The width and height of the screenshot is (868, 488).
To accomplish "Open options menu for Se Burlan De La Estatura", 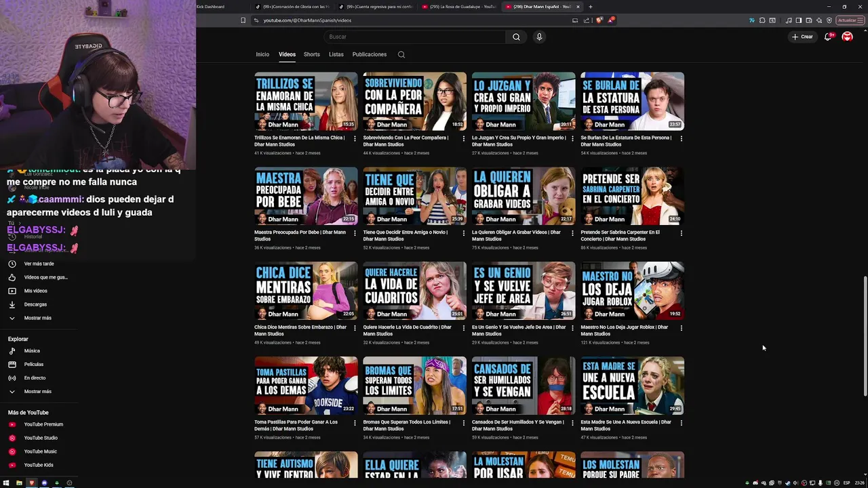I will pyautogui.click(x=681, y=138).
